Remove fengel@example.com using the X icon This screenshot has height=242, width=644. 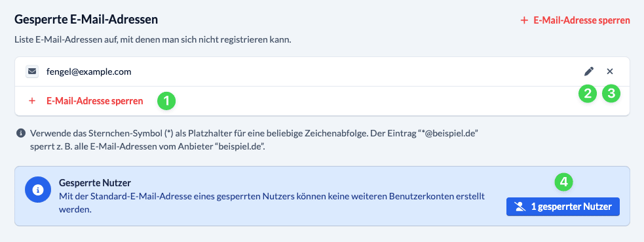click(610, 71)
